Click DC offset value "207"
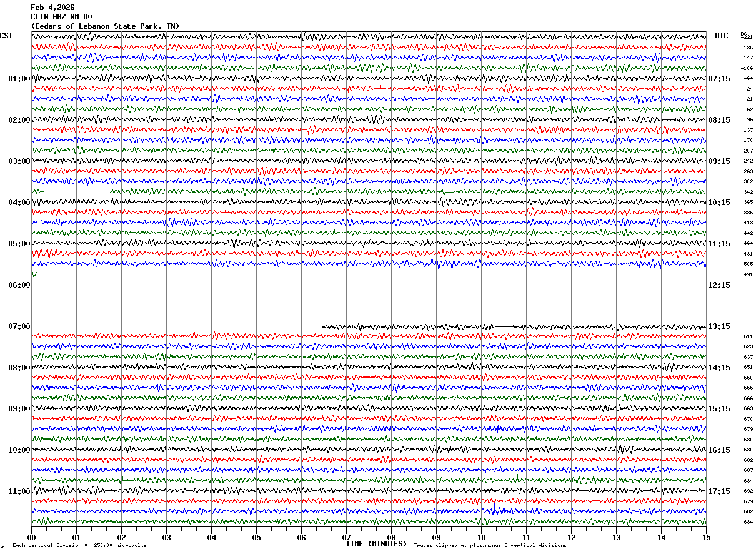This screenshot has height=554, width=756. (x=749, y=151)
